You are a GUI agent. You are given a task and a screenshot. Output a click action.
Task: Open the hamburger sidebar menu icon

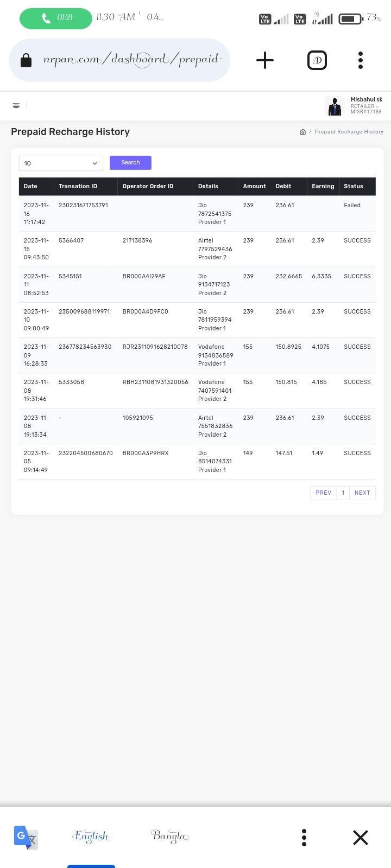pos(16,106)
